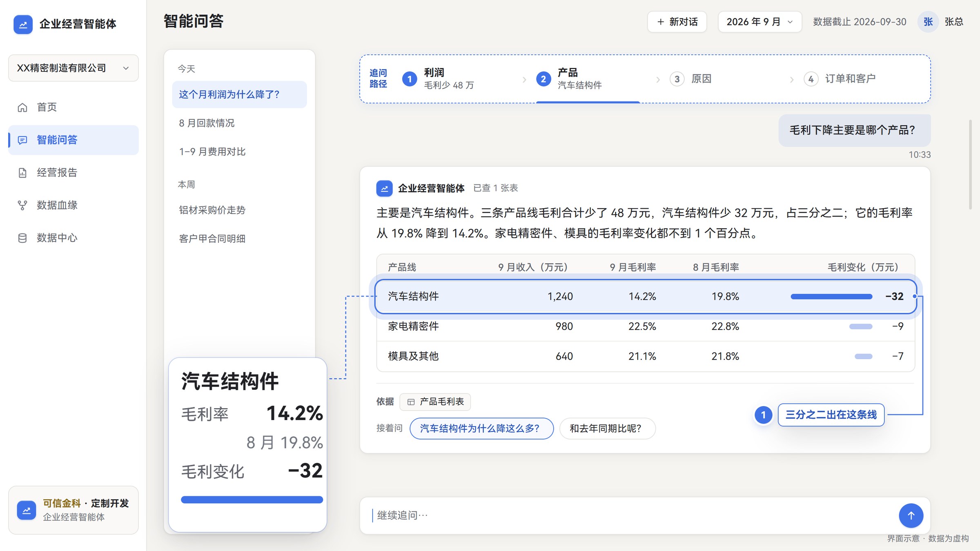
Task: Open the 产品毛利表 source table
Action: tap(435, 402)
